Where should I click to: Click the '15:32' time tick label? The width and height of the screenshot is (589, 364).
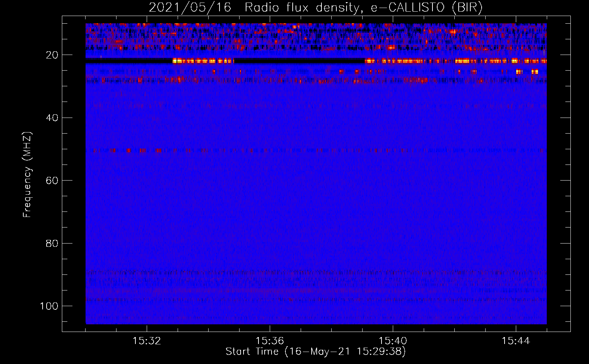pos(147,341)
